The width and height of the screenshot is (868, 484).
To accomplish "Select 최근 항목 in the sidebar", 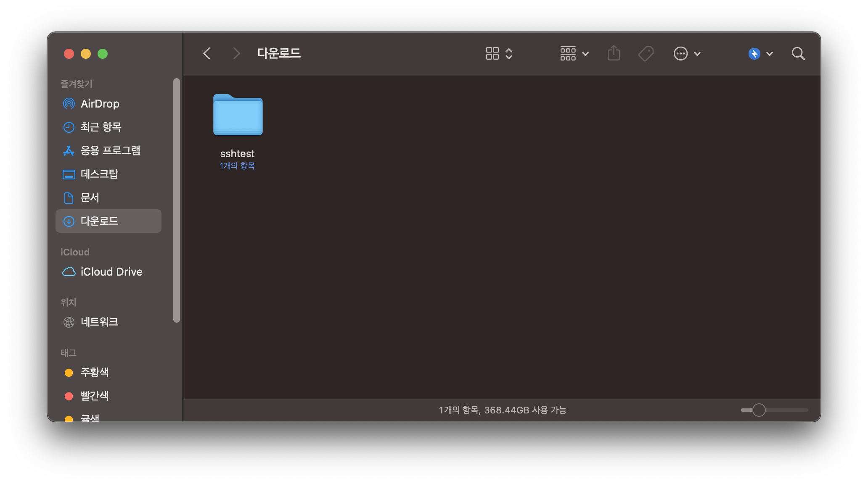I will pos(101,127).
